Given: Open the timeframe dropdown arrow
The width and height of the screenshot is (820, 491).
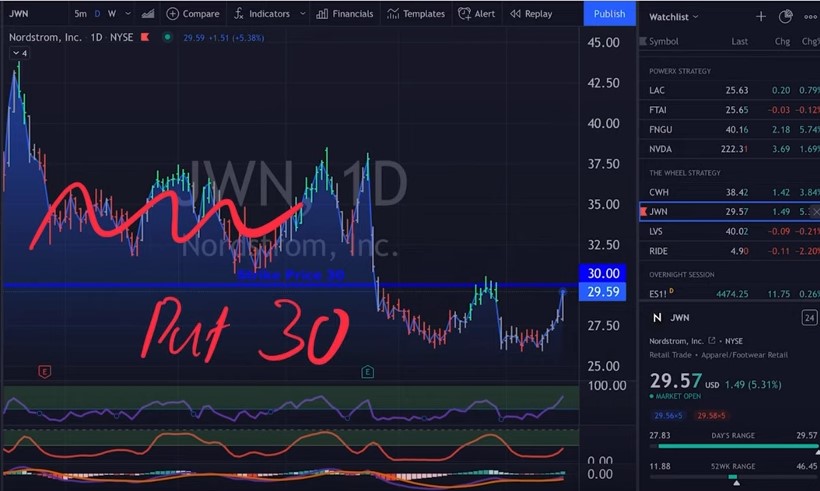Looking at the screenshot, I should click(x=128, y=14).
